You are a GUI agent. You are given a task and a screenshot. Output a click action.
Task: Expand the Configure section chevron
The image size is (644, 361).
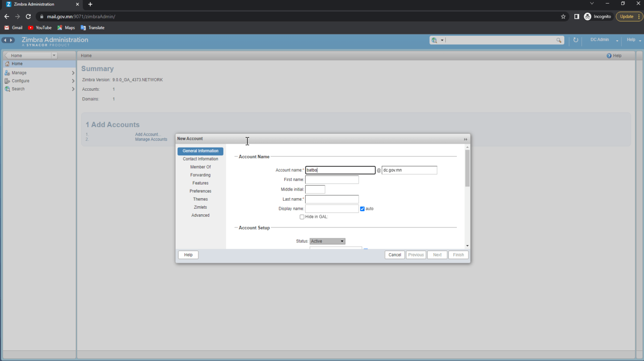point(73,81)
